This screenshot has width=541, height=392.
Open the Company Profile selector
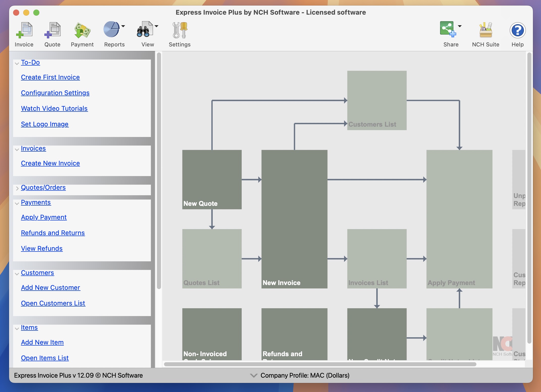click(x=254, y=376)
